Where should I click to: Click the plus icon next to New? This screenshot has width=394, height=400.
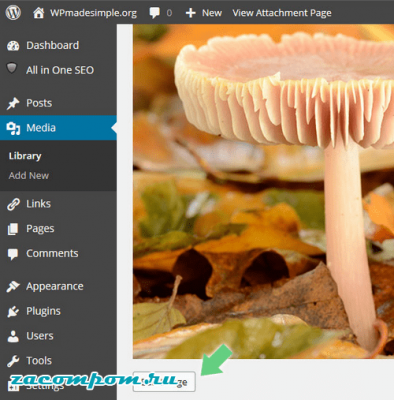(x=190, y=13)
